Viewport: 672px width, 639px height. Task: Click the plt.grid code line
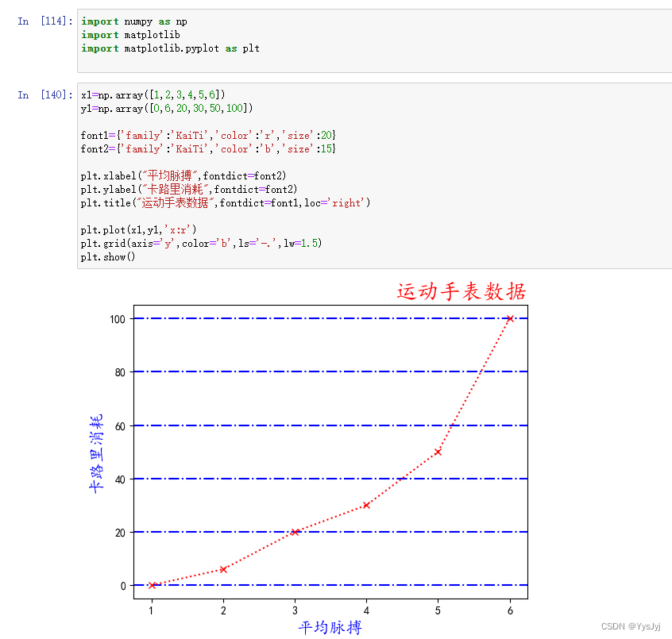pyautogui.click(x=201, y=243)
